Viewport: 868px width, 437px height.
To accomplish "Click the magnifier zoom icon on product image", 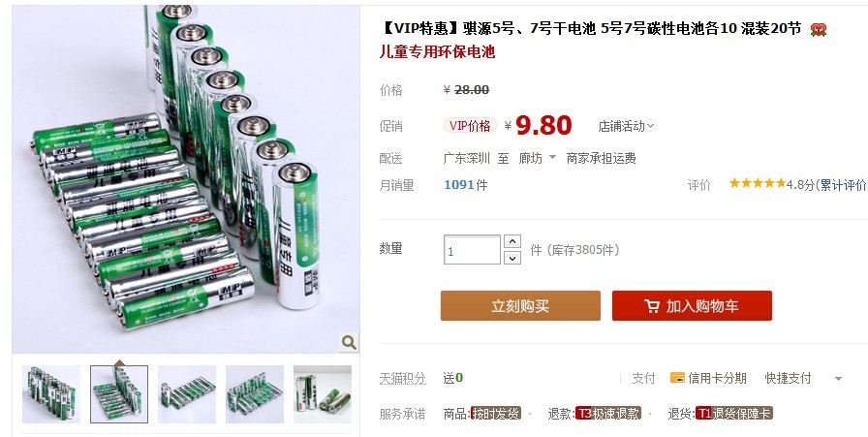I will [349, 342].
